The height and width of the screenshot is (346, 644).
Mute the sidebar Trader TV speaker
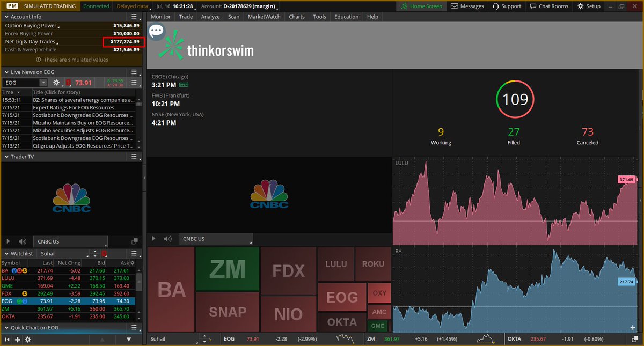pyautogui.click(x=23, y=242)
